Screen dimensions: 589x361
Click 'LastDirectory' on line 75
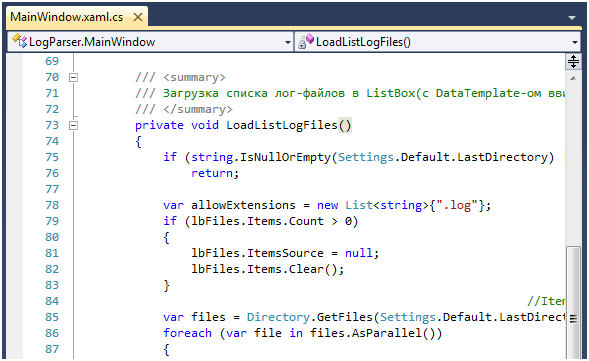[502, 157]
